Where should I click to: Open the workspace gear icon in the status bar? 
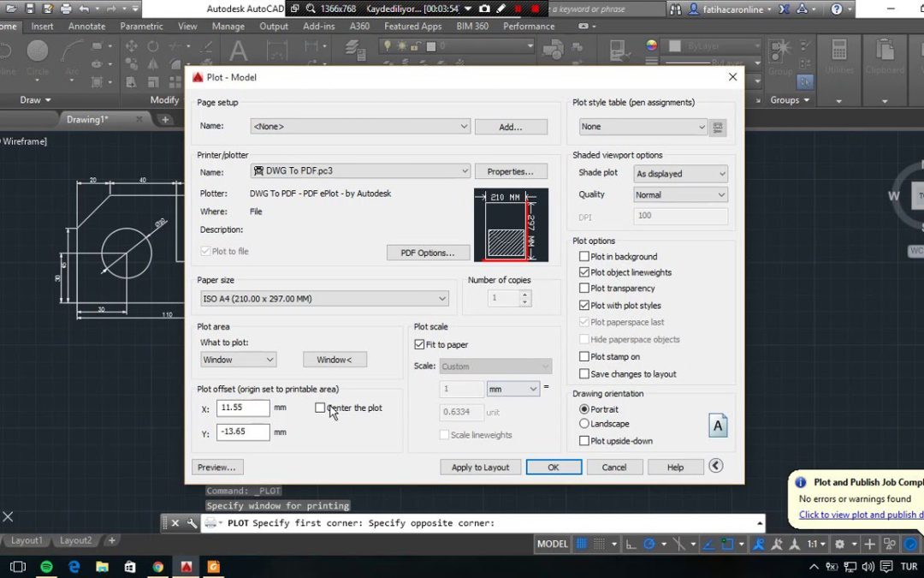840,544
